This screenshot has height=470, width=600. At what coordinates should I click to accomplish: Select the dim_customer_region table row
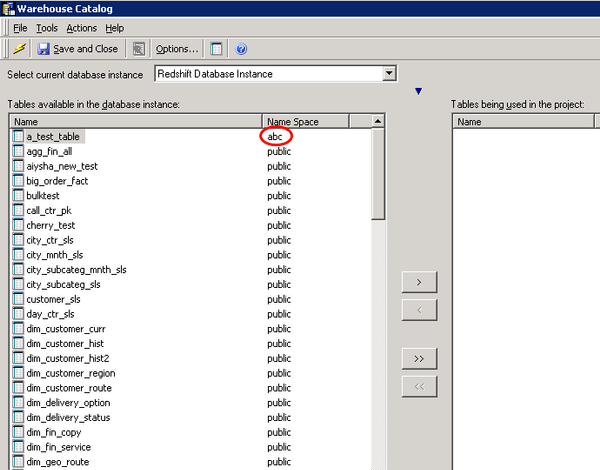tap(191, 373)
